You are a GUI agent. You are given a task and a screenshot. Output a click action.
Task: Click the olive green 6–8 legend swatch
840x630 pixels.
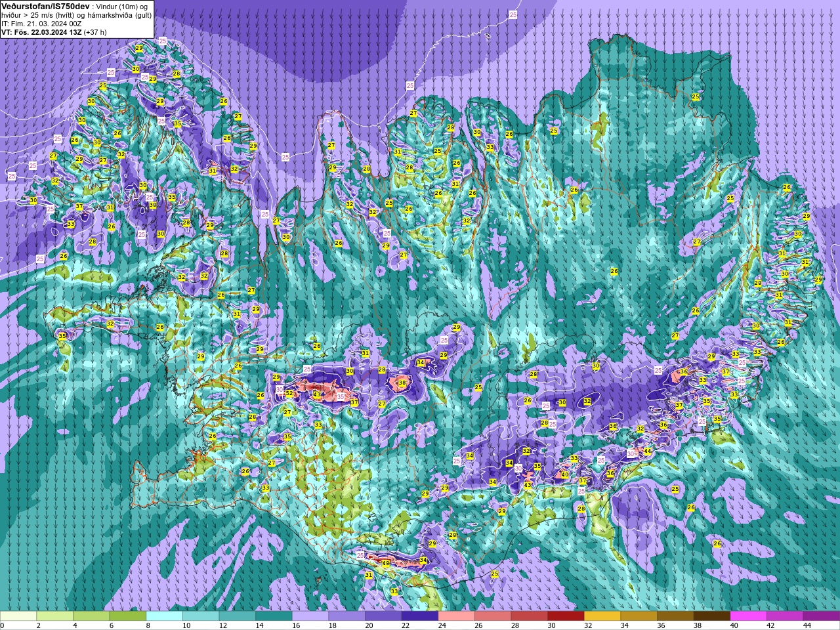click(x=128, y=616)
